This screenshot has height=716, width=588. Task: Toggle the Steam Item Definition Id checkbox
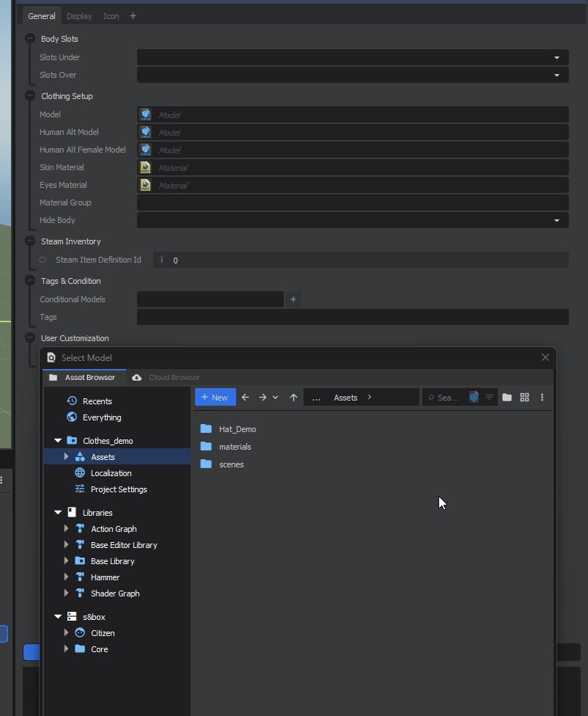click(43, 260)
